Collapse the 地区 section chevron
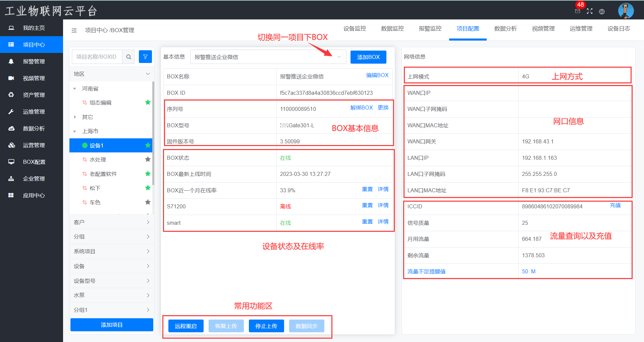The height and width of the screenshot is (342, 644). [148, 74]
